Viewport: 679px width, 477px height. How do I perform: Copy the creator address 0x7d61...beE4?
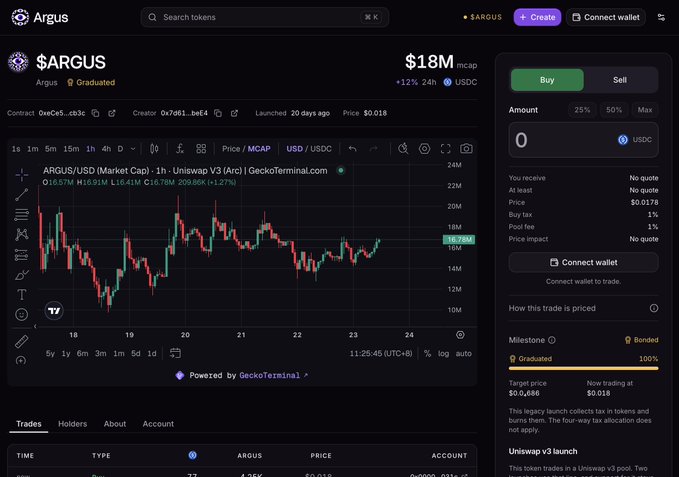[218, 113]
